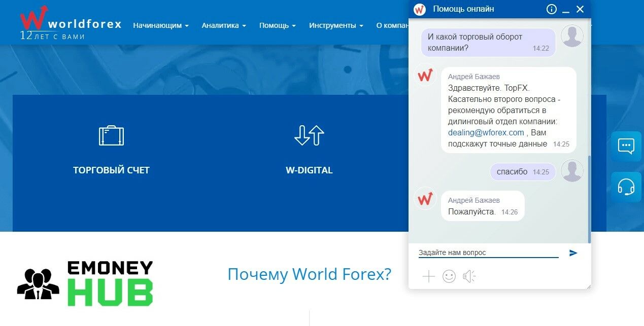This screenshot has height=326, width=644.
Task: Click the worldforex logo in the header
Action: 71,22
